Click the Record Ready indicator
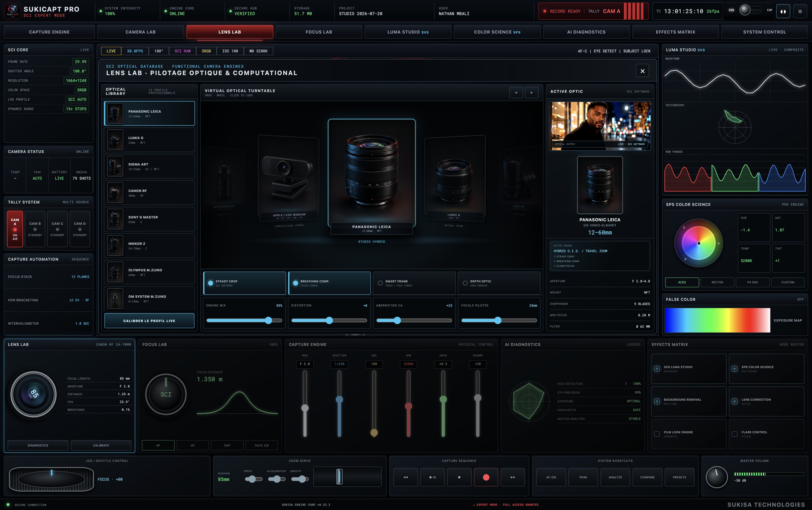The image size is (812, 510). [562, 11]
